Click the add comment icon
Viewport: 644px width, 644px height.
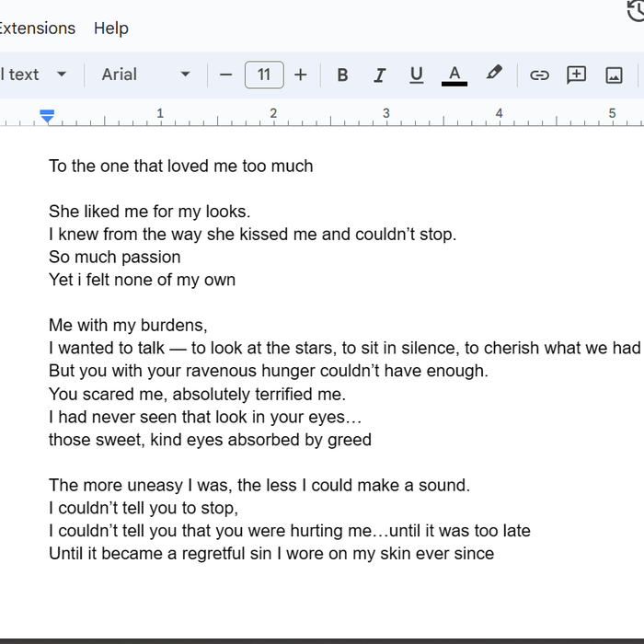pyautogui.click(x=577, y=75)
